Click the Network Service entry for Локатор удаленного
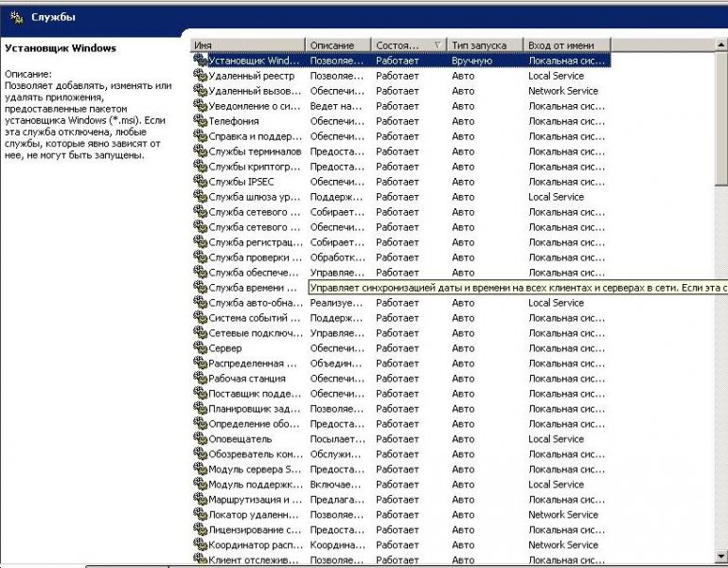The width and height of the screenshot is (728, 568). click(x=563, y=515)
